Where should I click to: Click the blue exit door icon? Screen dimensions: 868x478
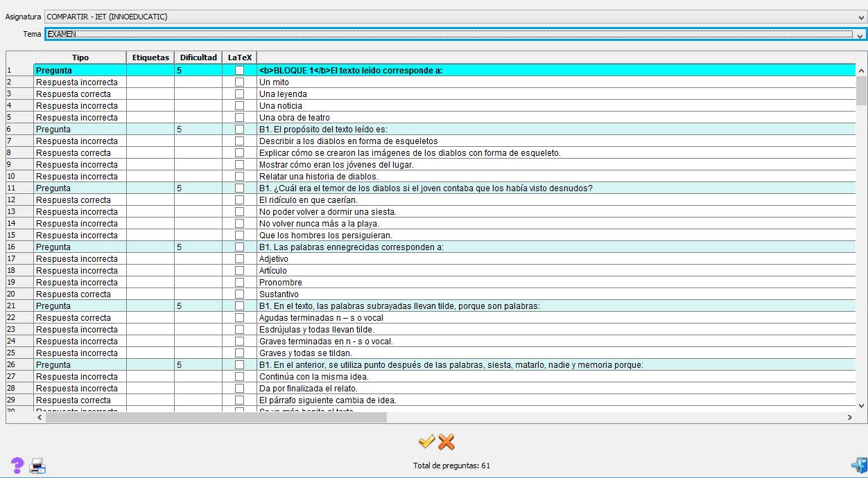(859, 466)
